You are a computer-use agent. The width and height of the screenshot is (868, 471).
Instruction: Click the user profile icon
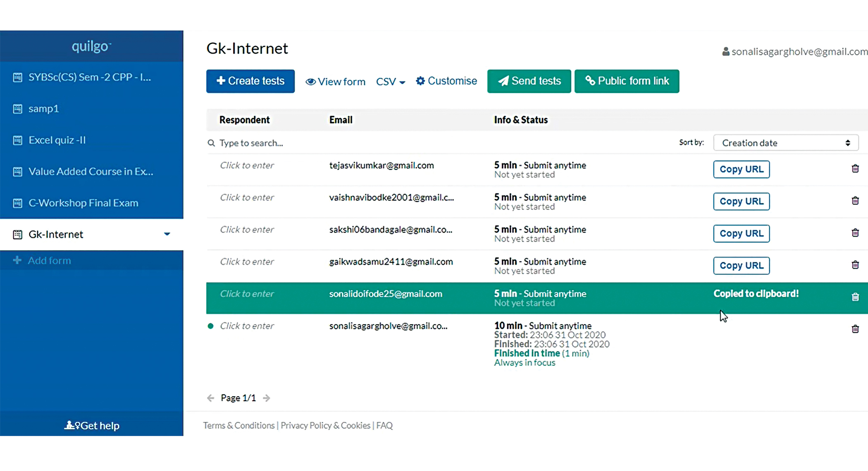725,52
